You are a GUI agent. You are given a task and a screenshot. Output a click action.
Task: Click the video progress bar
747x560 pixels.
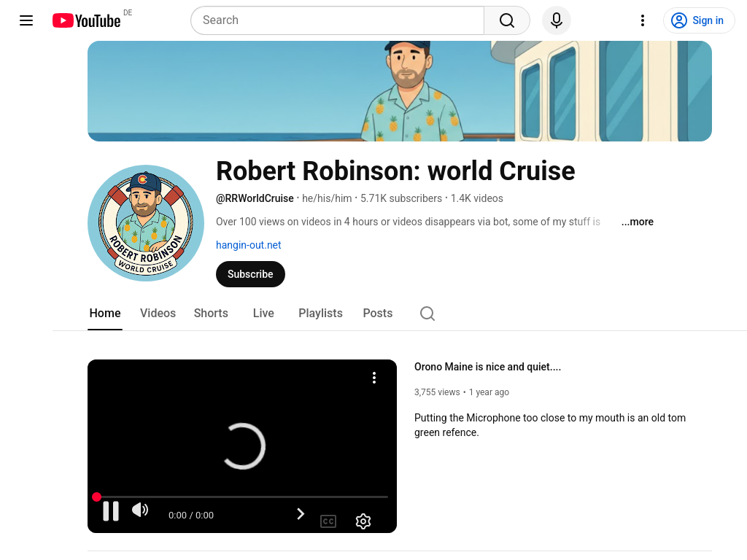(242, 497)
